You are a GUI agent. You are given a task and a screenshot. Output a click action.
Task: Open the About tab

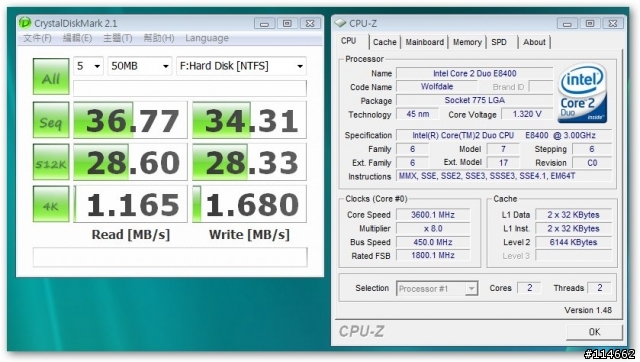coord(534,42)
